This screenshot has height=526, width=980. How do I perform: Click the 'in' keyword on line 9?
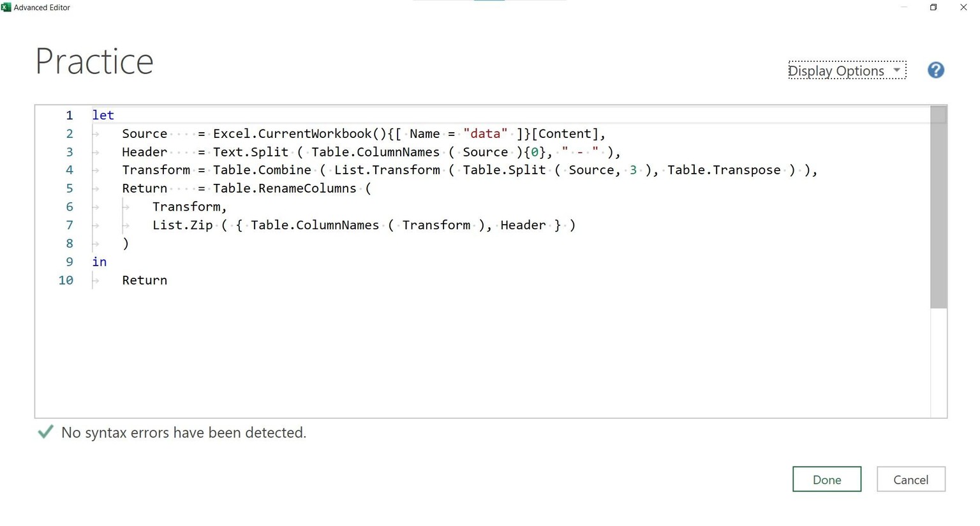(99, 262)
